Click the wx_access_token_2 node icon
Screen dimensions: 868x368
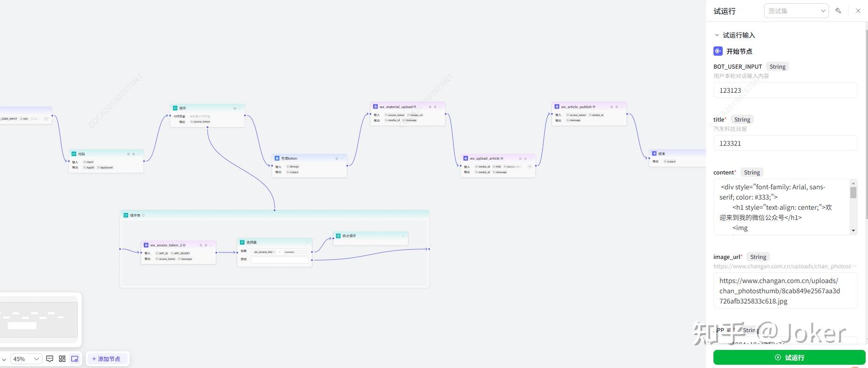pyautogui.click(x=146, y=245)
